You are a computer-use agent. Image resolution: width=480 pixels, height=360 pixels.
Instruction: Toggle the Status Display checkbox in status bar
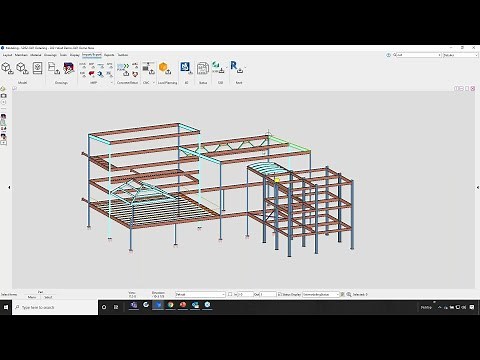(280, 294)
